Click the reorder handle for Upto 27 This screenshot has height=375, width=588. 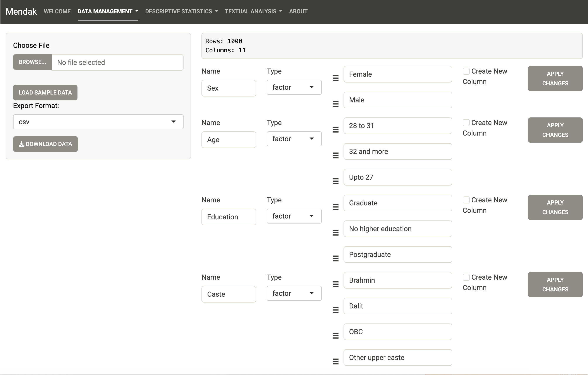(335, 181)
